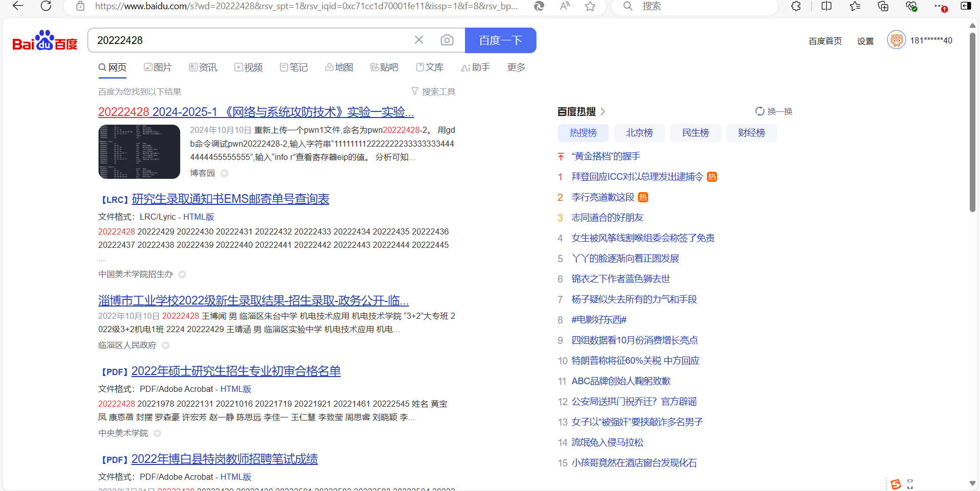Viewport: 980px width, 491px height.
Task: Open image search camera icon
Action: click(x=447, y=40)
